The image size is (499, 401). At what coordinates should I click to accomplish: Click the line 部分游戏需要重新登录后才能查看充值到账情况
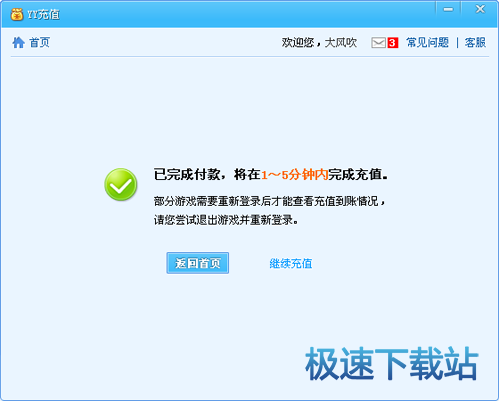(x=269, y=201)
